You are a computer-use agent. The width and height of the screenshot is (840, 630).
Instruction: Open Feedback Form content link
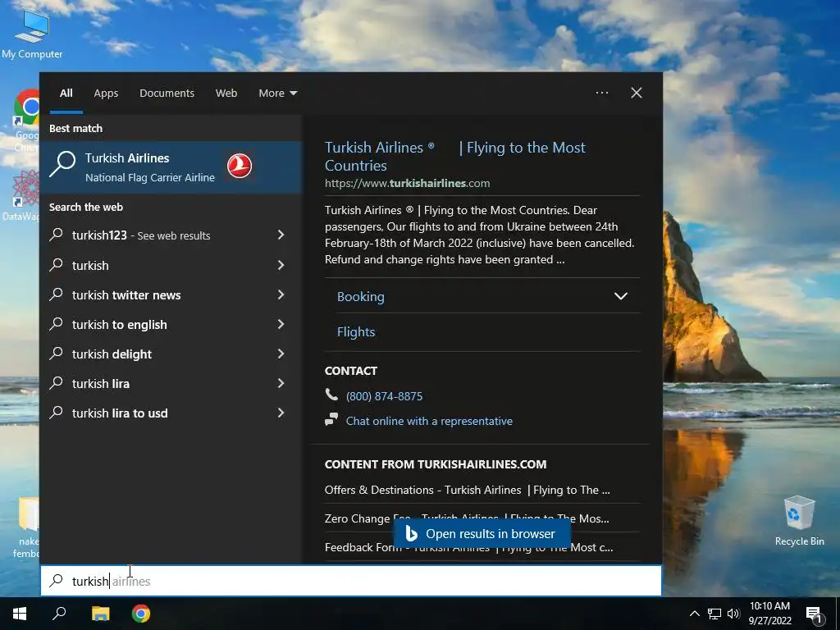[x=468, y=547]
